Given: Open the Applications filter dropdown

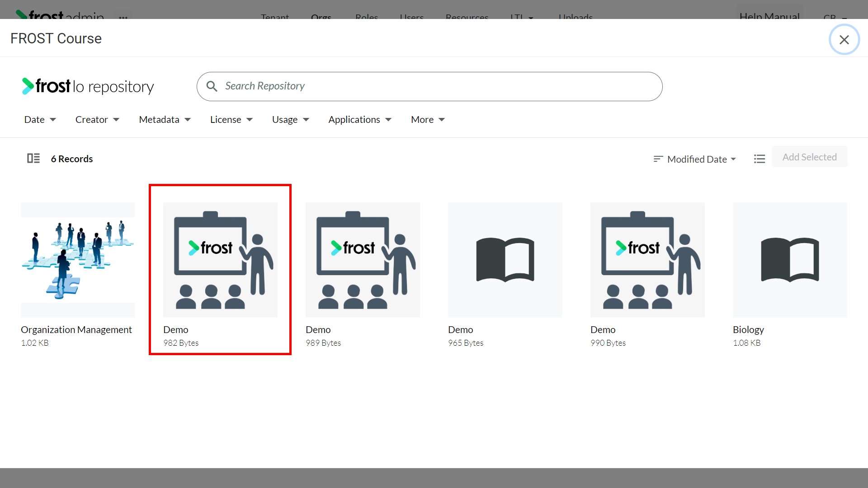Looking at the screenshot, I should point(360,120).
